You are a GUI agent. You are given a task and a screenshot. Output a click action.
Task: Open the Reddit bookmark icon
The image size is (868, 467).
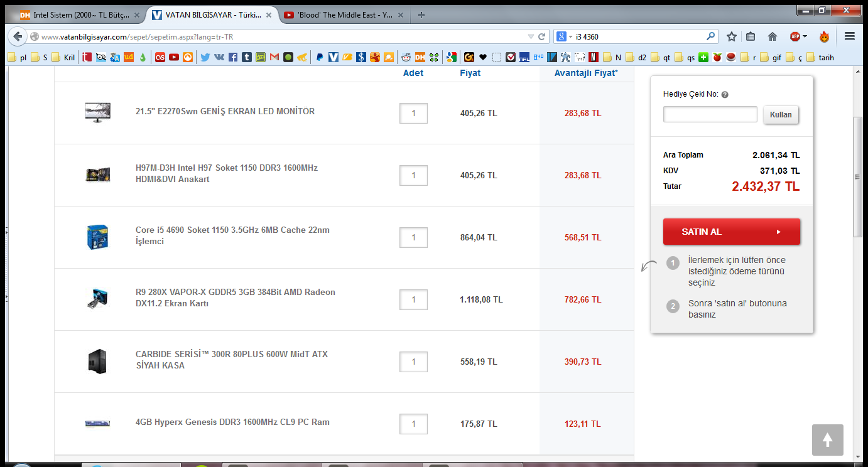pos(406,57)
